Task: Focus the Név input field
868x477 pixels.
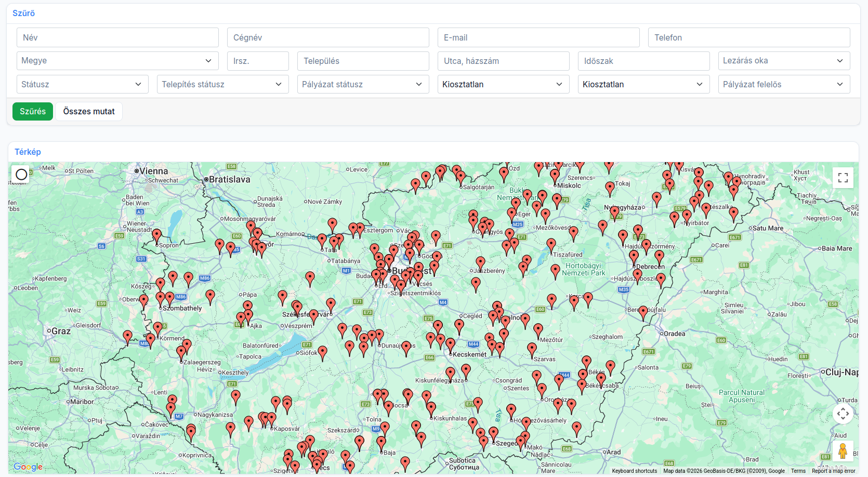Action: (x=117, y=37)
